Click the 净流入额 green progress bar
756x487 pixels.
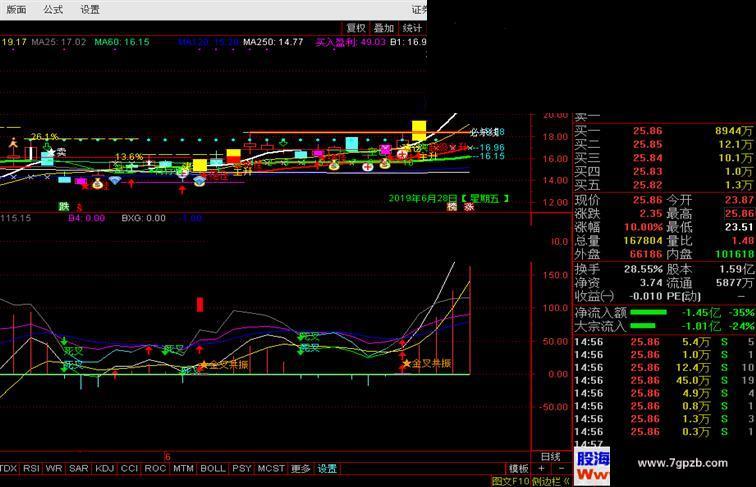(648, 312)
